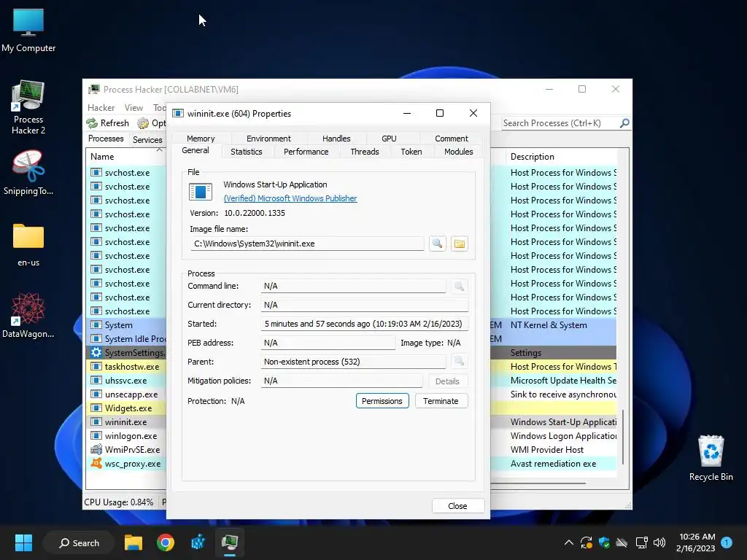
Task: Show hidden system tray icons chevron
Action: tap(569, 542)
